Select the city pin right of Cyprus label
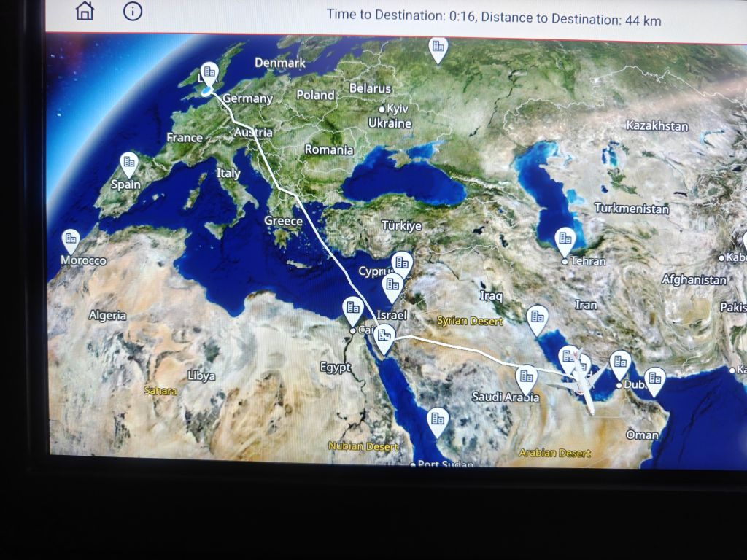Viewport: 747px width, 560px height. point(401,263)
